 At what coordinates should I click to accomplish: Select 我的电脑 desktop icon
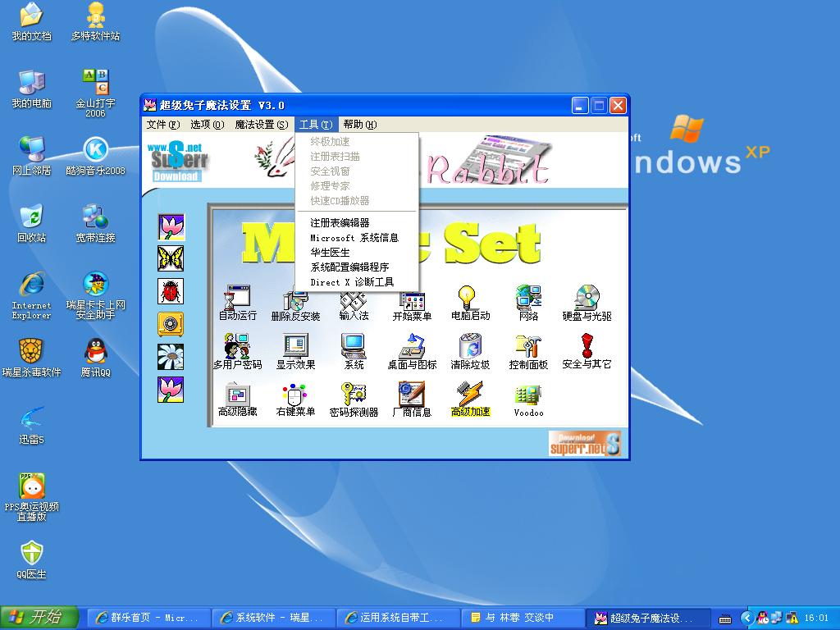[x=32, y=89]
